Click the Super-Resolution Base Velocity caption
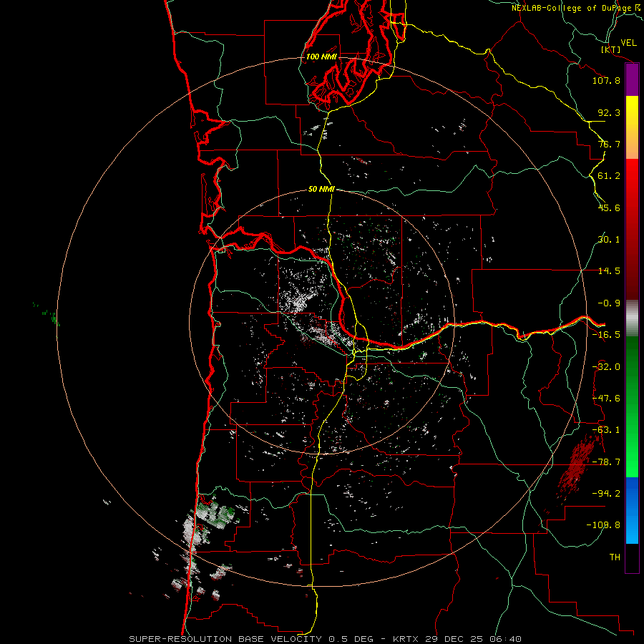The width and height of the screenshot is (644, 644). (325, 639)
